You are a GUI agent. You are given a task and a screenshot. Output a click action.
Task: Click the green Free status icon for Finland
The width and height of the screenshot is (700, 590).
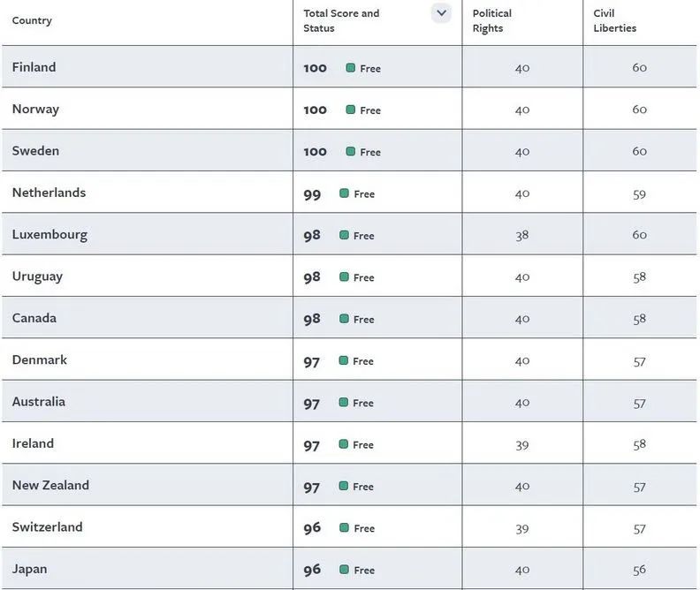(351, 68)
